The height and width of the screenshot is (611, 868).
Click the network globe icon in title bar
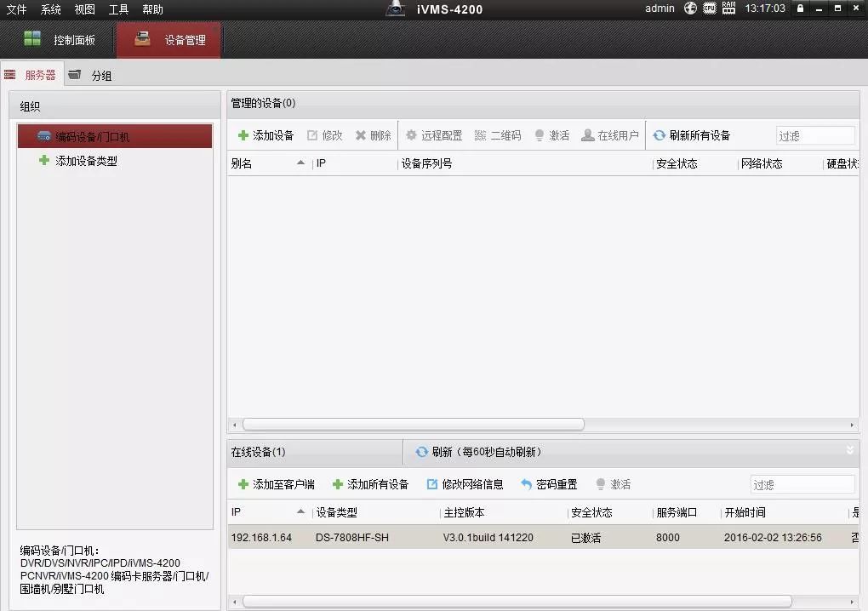(690, 9)
